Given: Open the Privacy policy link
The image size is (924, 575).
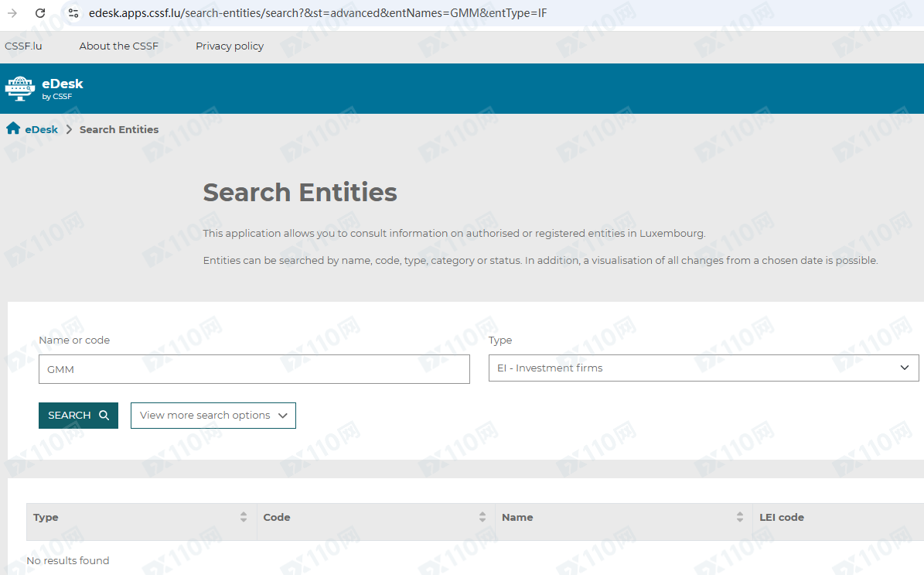Looking at the screenshot, I should click(230, 46).
